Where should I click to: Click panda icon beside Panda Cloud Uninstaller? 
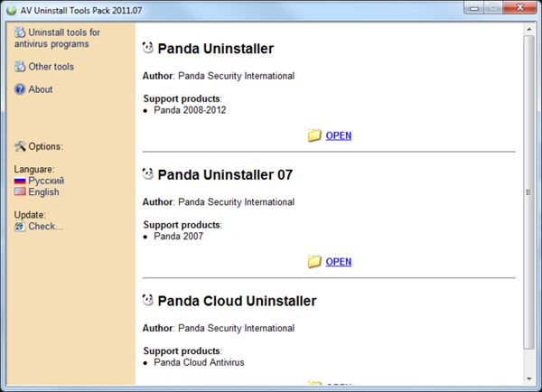pos(148,300)
